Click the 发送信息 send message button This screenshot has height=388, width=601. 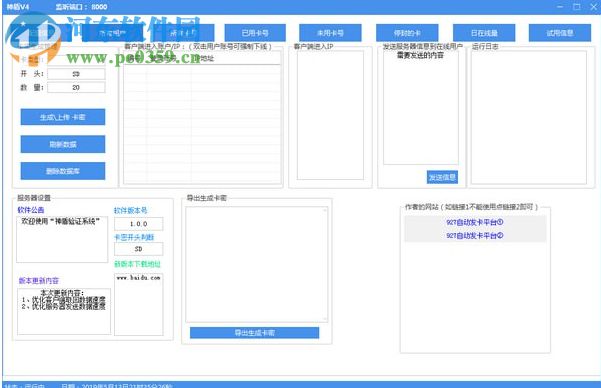[x=442, y=177]
